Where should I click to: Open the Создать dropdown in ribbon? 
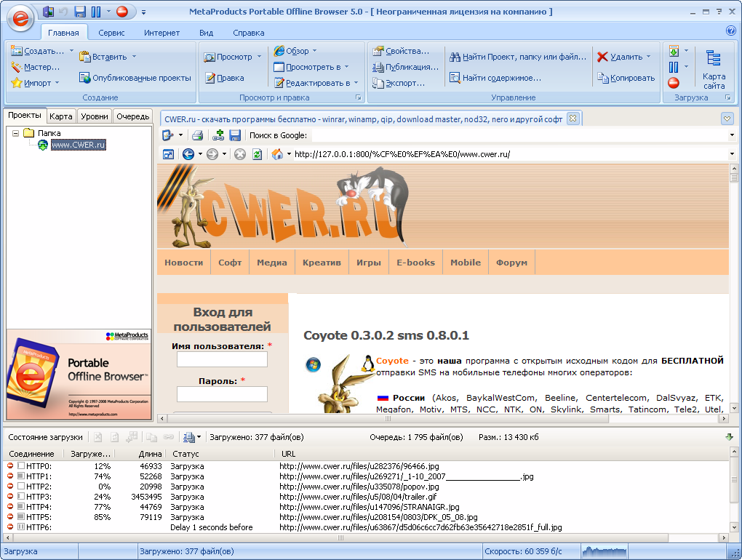[42, 52]
